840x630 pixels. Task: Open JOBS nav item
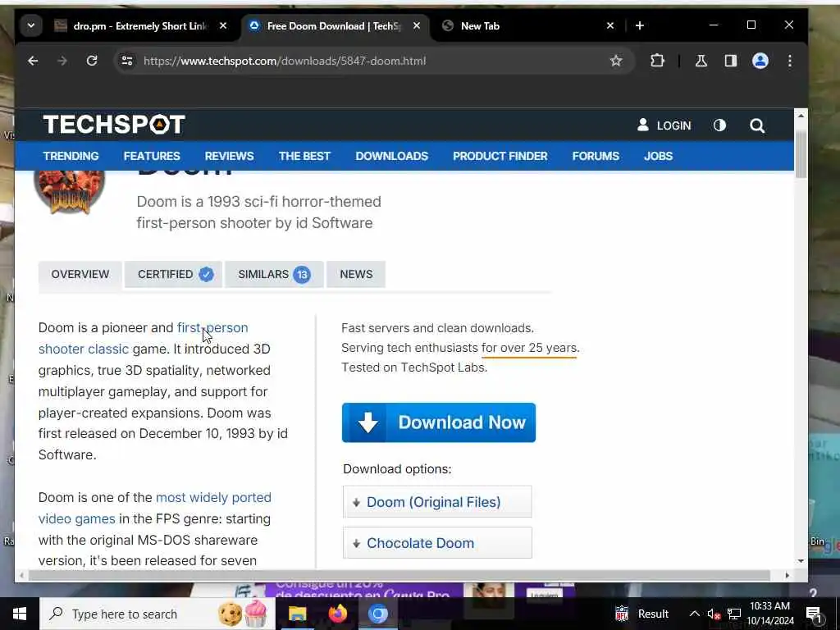click(x=658, y=156)
